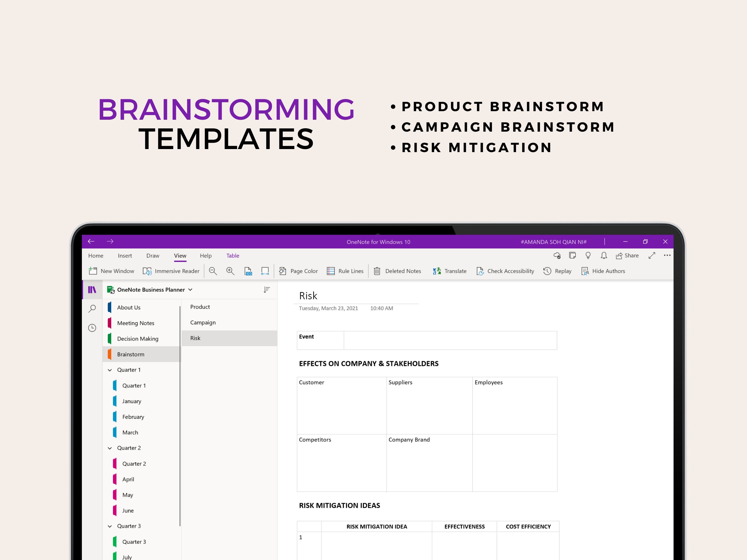Open the Table ribbon tab
Image resolution: width=747 pixels, height=560 pixels.
(x=233, y=256)
